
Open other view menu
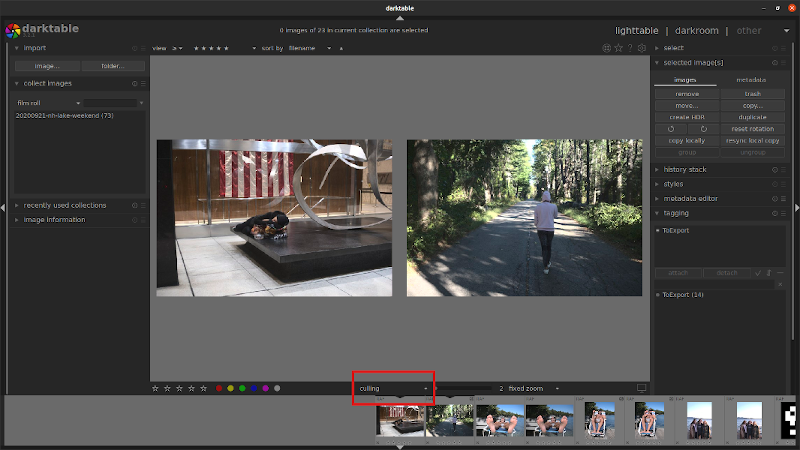click(x=748, y=31)
